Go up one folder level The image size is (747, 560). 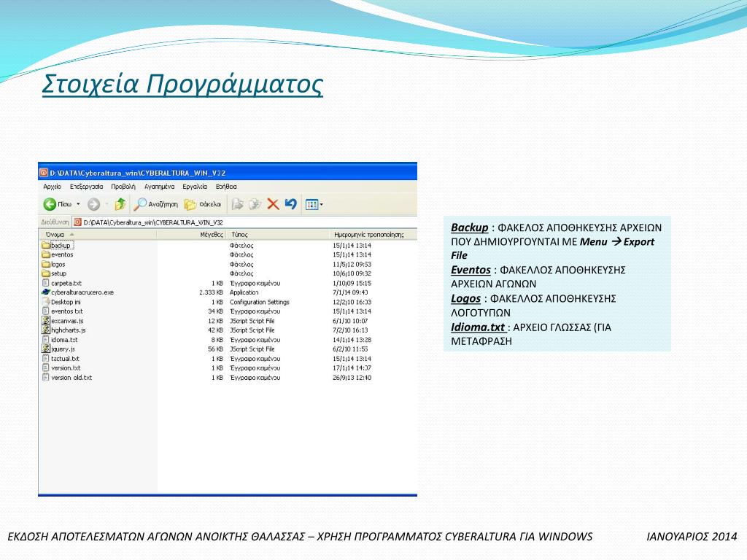120,204
